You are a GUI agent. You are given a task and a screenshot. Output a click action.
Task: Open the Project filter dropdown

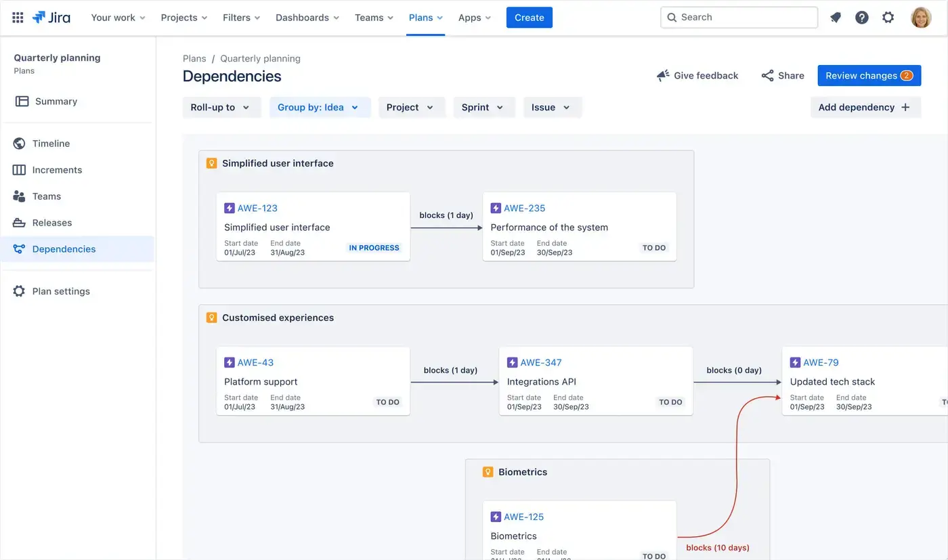(412, 107)
